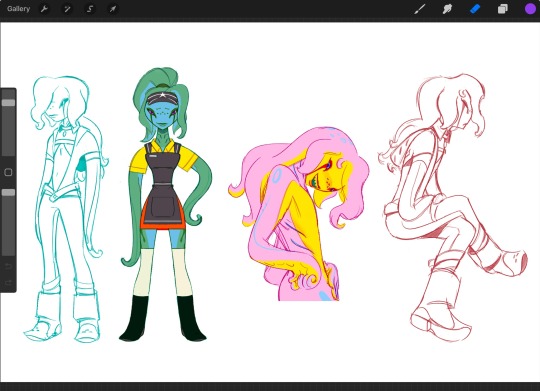Image resolution: width=540 pixels, height=391 pixels.
Task: Open the Adjustments magic wand menu
Action: [67, 9]
